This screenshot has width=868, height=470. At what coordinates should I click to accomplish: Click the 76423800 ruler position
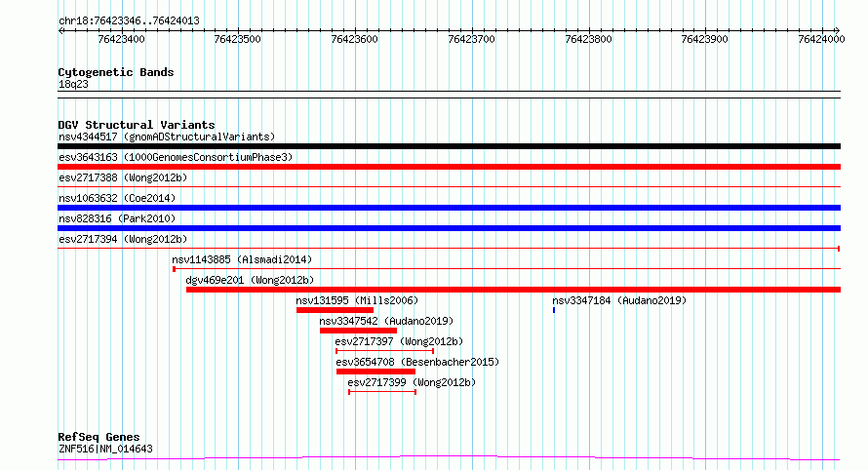[x=588, y=39]
